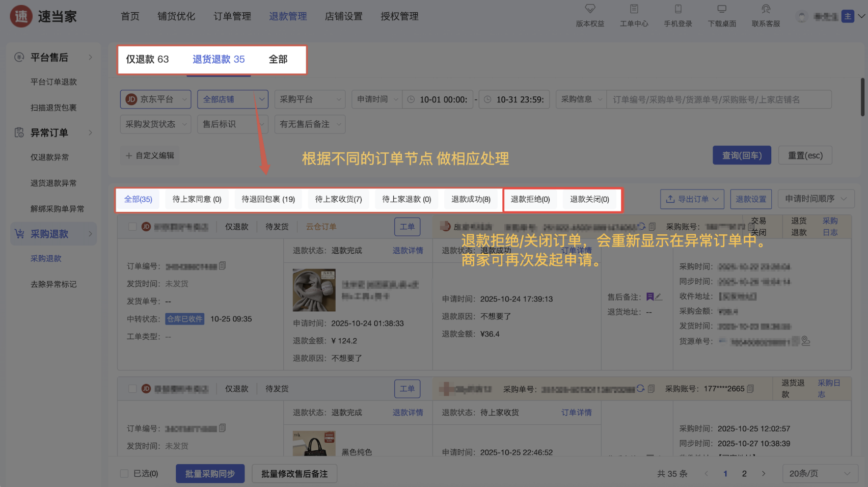Click the 速当家 logo icon

(x=21, y=16)
